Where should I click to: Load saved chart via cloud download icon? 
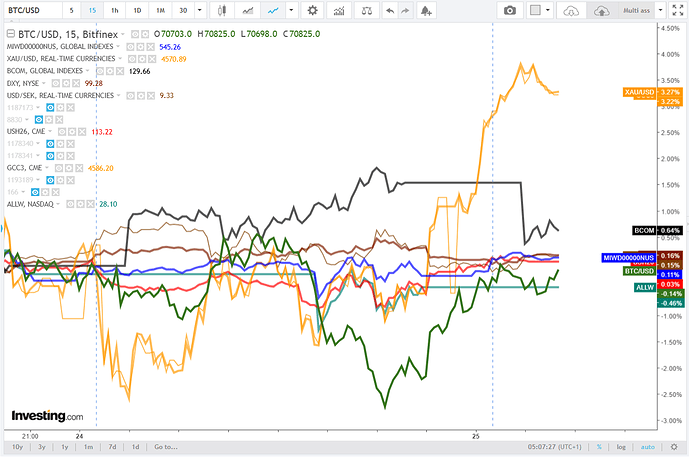pyautogui.click(x=571, y=11)
